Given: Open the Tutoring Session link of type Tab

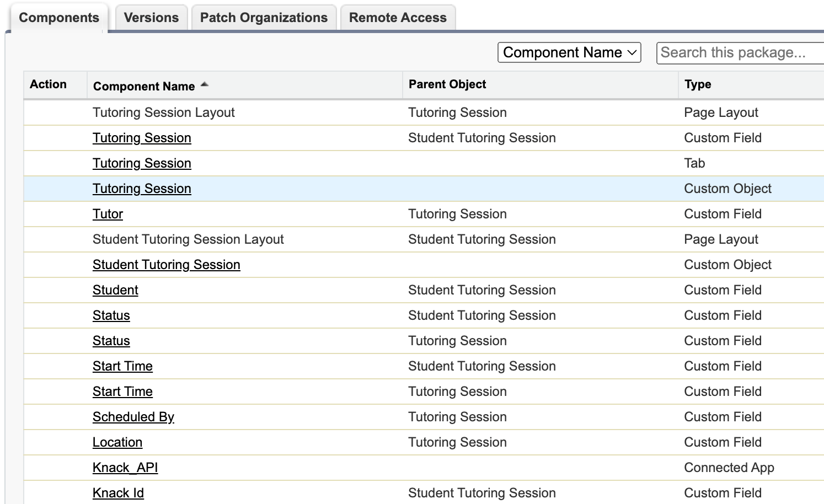Looking at the screenshot, I should click(142, 163).
